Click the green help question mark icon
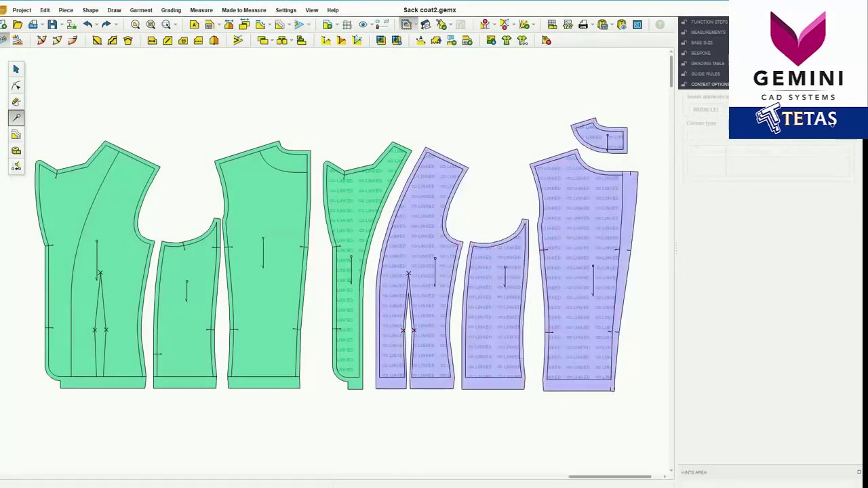Viewport: 868px width, 488px height. (x=660, y=24)
